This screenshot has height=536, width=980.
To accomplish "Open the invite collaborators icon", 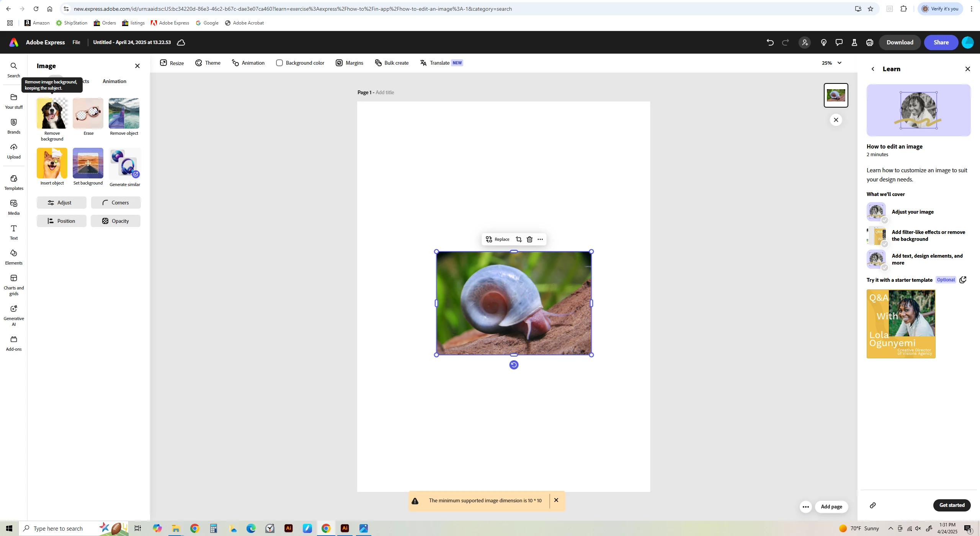I will tap(805, 42).
